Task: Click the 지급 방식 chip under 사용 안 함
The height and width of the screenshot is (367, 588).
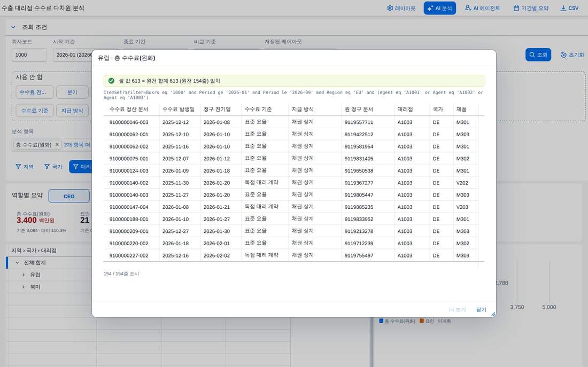Action: tap(72, 111)
